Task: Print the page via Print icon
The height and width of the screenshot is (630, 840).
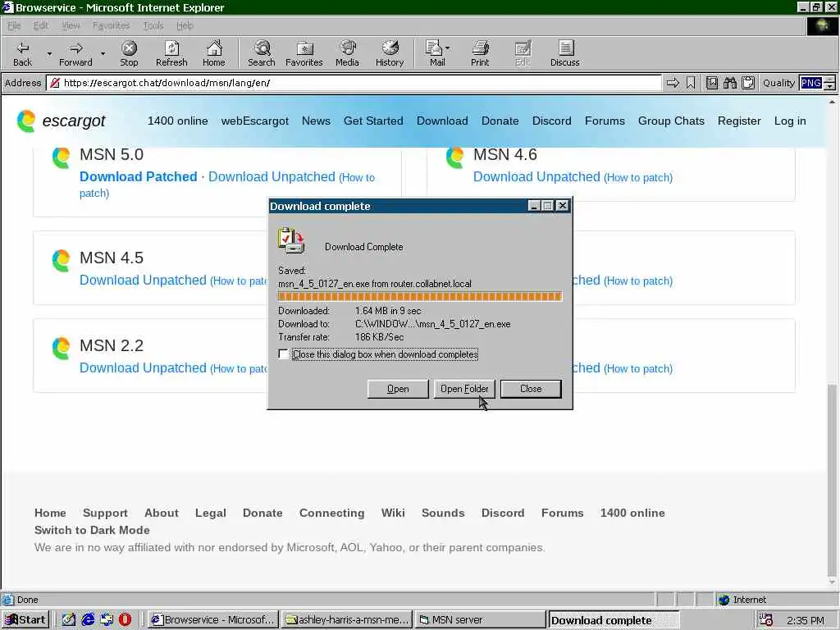Action: (480, 53)
